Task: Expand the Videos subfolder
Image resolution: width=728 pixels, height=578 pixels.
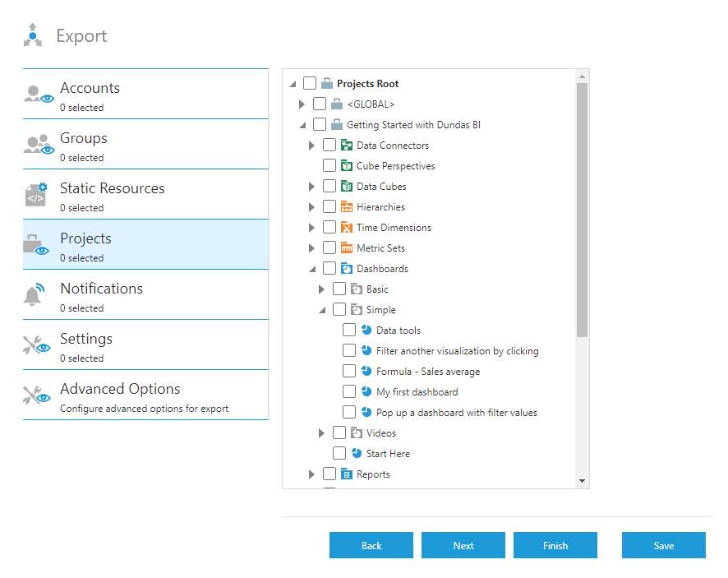Action: pyautogui.click(x=321, y=433)
